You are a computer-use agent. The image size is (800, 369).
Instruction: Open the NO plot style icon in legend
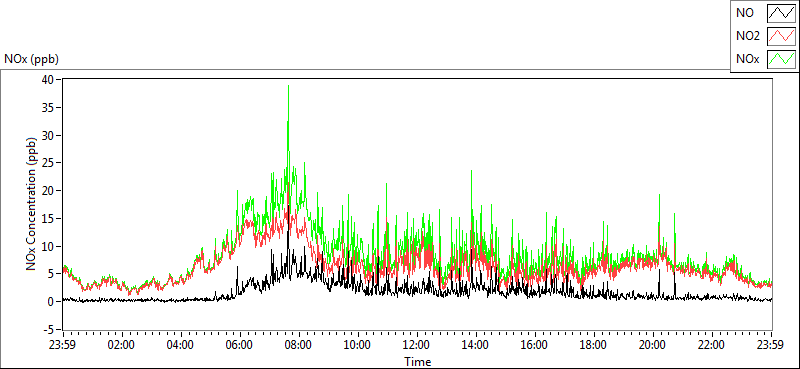(x=781, y=13)
